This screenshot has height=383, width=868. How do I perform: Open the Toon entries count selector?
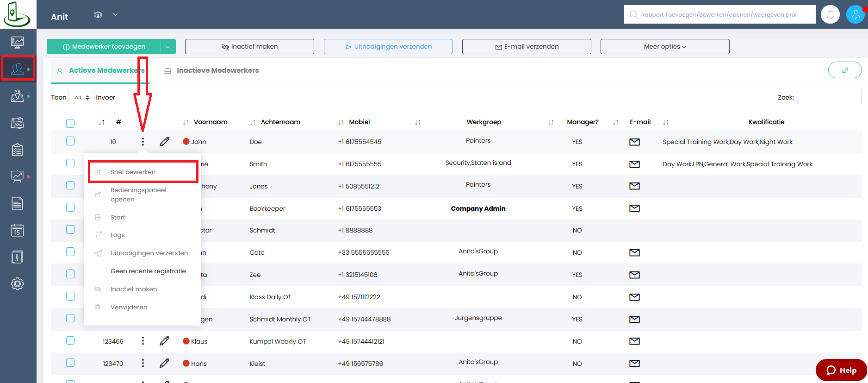(81, 97)
